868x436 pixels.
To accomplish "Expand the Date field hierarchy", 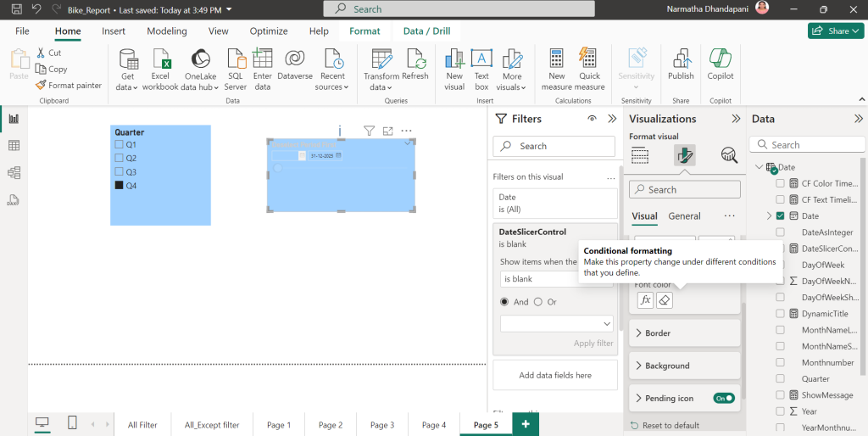I will click(769, 215).
